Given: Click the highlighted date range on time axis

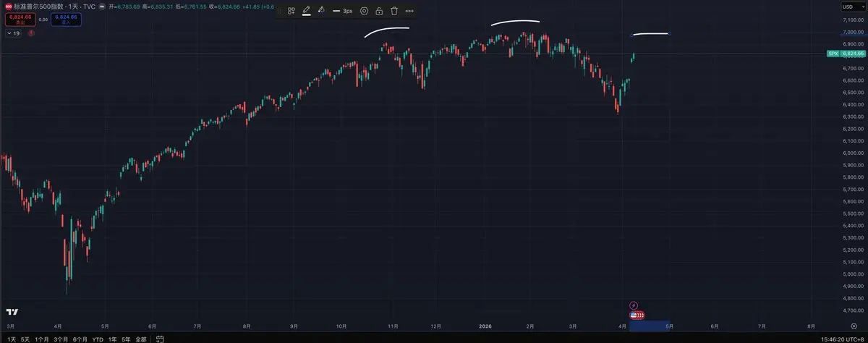Looking at the screenshot, I should coord(650,326).
